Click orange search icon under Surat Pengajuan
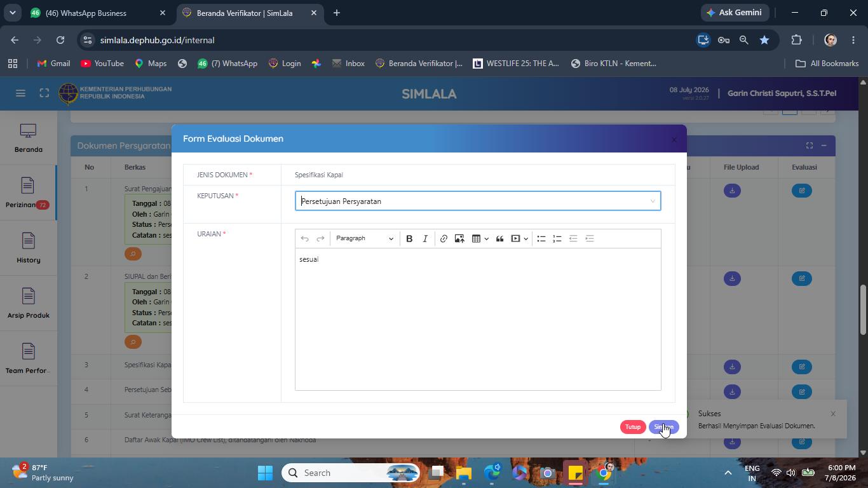The height and width of the screenshot is (488, 868). point(133,254)
